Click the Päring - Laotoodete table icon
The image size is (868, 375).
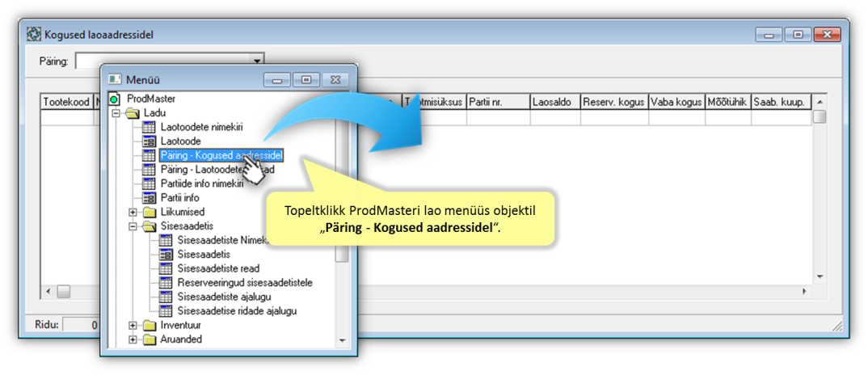tap(149, 170)
